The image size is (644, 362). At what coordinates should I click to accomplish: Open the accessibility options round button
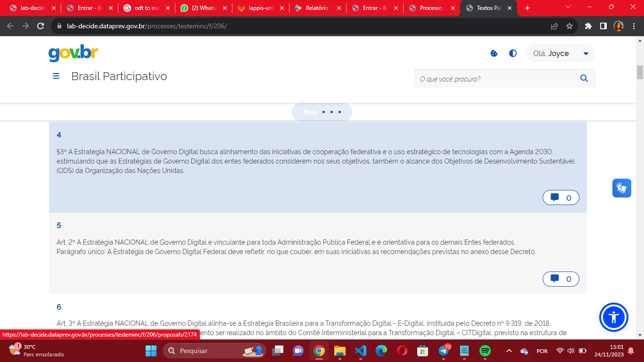(x=613, y=317)
